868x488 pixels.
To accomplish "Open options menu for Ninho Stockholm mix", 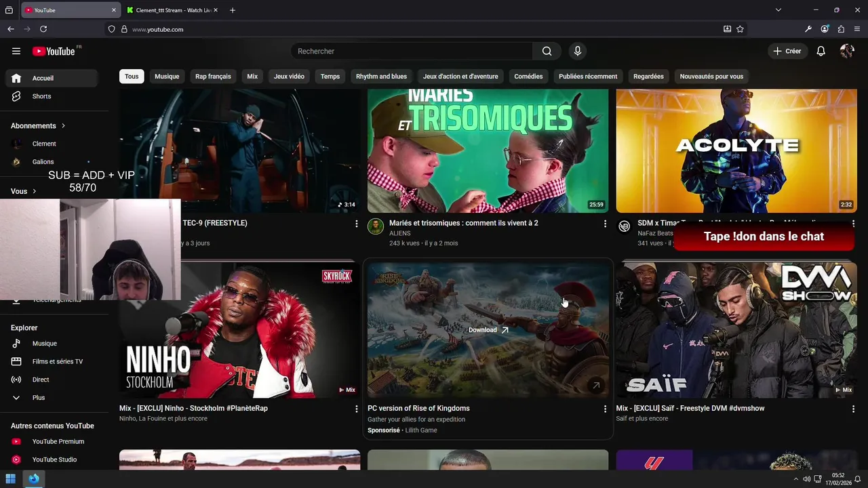I will (x=357, y=409).
